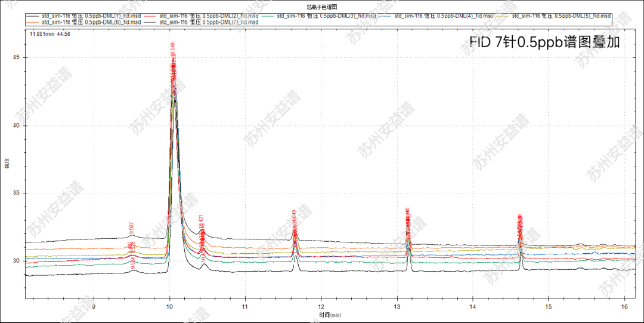Click the cursor readout 11.881min 44.56
This screenshot has width=644, height=323.
click(50, 34)
